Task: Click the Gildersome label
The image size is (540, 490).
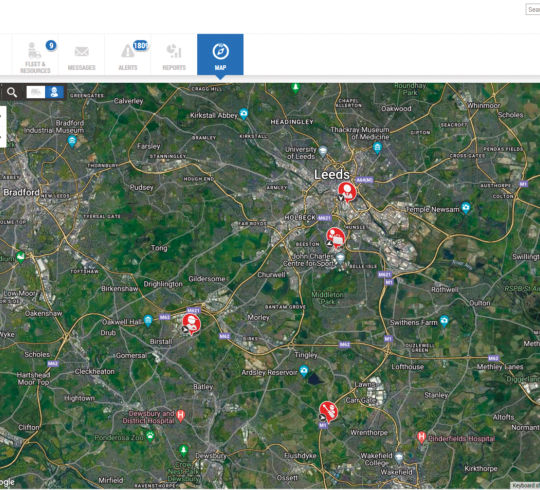Action: click(207, 279)
